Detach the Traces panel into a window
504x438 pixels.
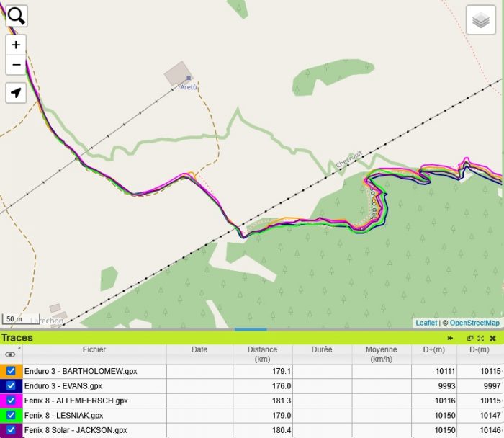pyautogui.click(x=470, y=338)
